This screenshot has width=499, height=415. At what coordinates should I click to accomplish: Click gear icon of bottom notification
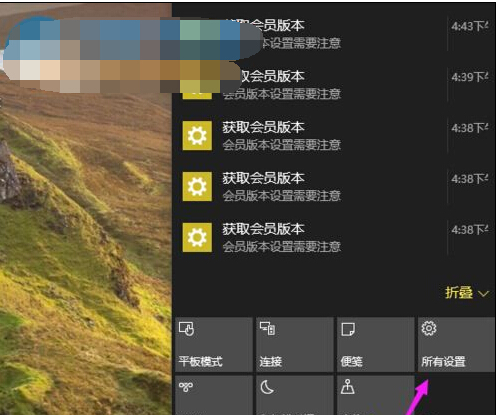click(x=197, y=237)
